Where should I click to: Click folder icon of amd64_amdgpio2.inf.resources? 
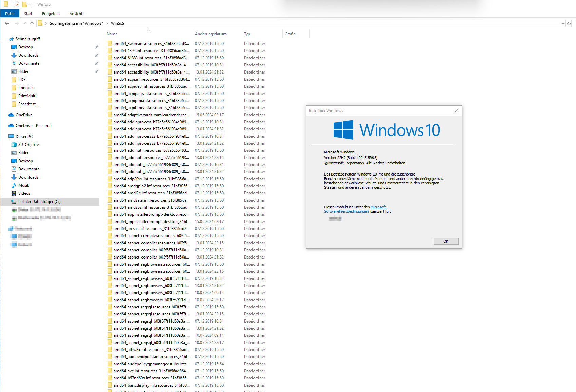coord(110,186)
